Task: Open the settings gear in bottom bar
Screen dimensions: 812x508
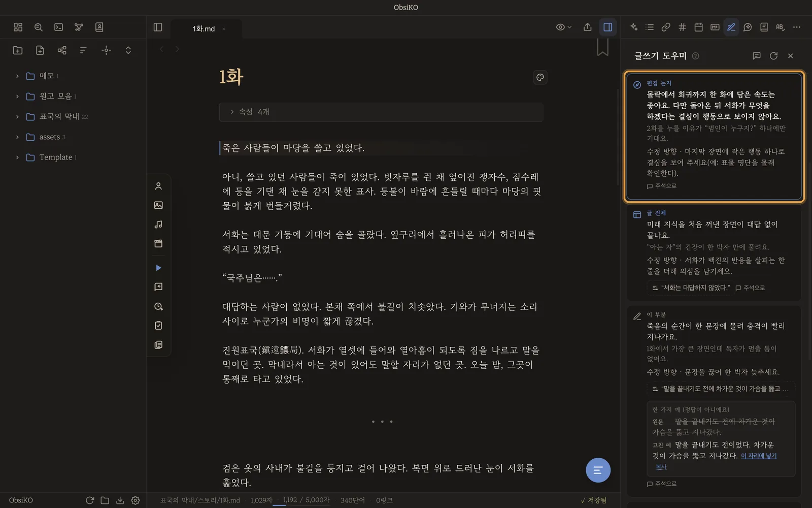Action: (136, 500)
